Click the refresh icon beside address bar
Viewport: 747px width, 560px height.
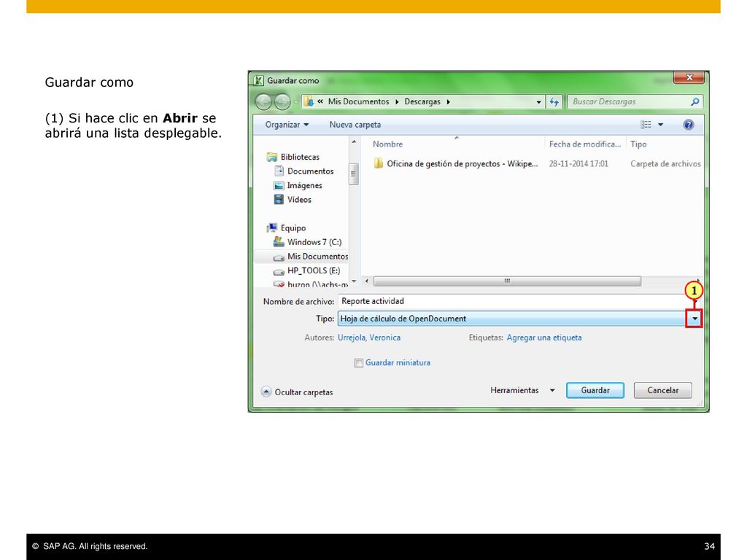(x=554, y=102)
